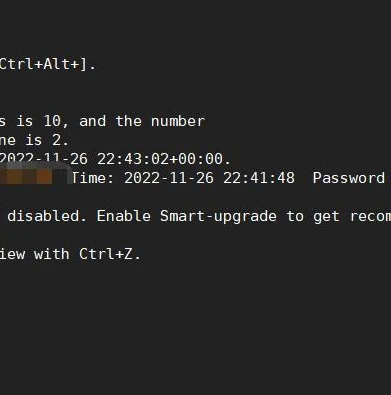This screenshot has height=395, width=391.
Task: Click the digit 2 ending the second line
Action: pyautogui.click(x=56, y=140)
